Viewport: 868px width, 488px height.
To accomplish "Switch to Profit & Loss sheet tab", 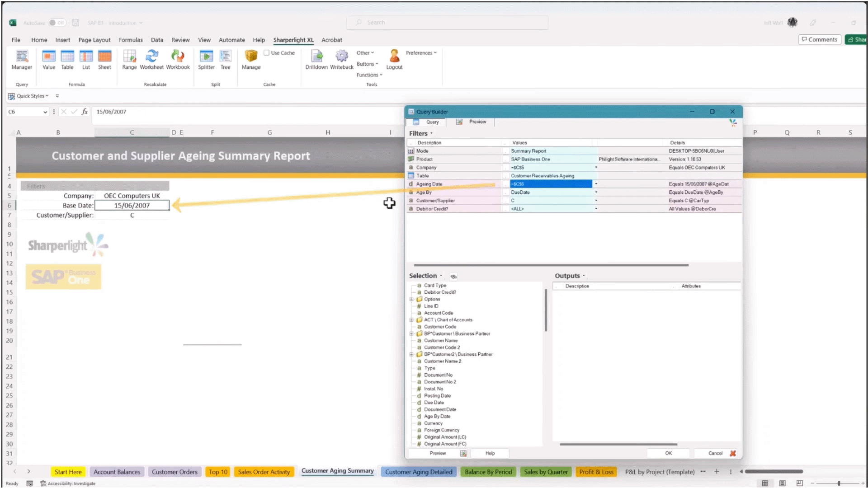I will click(596, 472).
